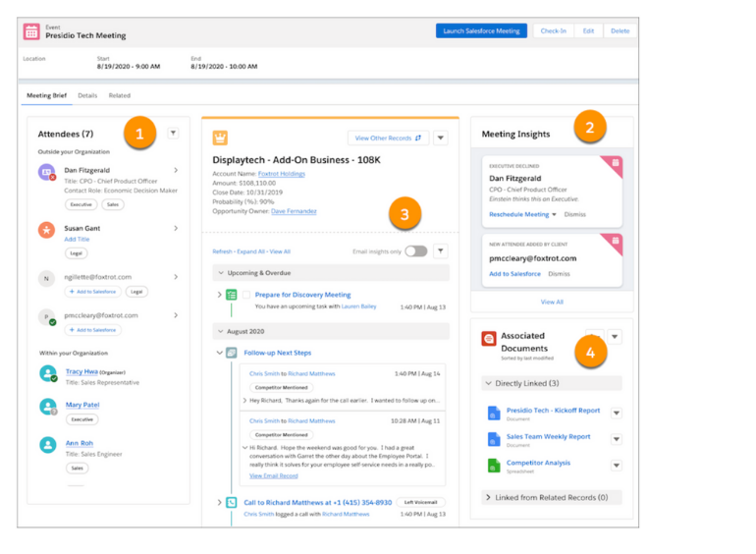This screenshot has height=554, width=756.
Task: Click the Sales Team Weekly Report document icon
Action: pos(494,439)
